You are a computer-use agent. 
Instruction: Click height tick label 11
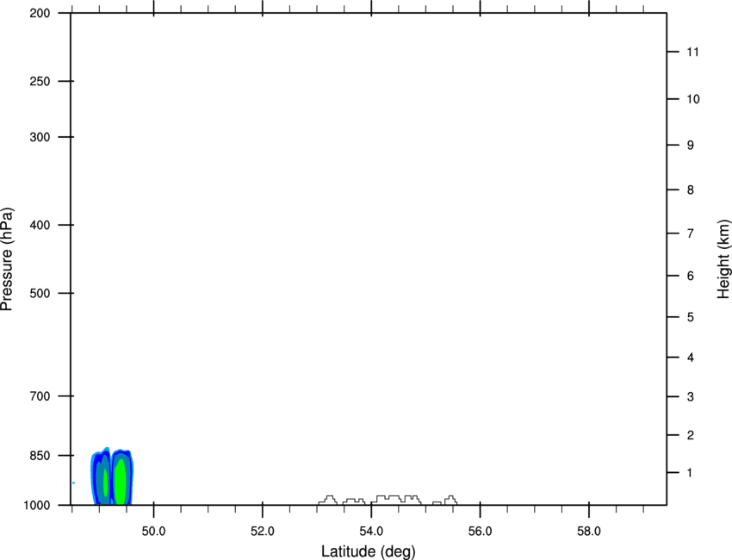point(692,52)
